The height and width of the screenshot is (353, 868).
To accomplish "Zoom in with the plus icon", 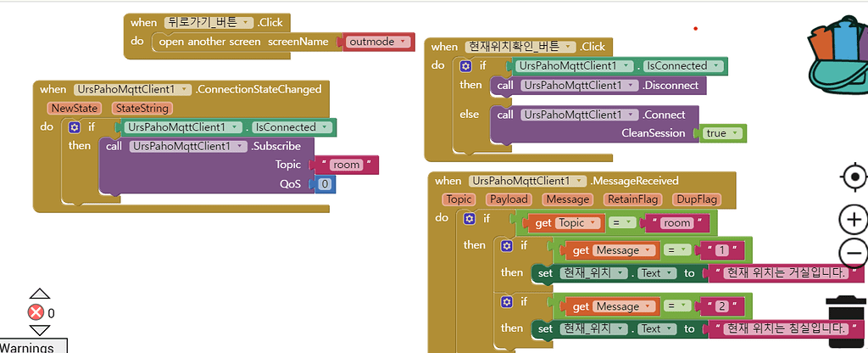I will (853, 220).
